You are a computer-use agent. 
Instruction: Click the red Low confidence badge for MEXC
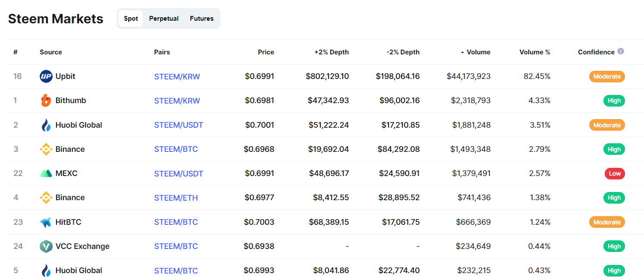[615, 173]
